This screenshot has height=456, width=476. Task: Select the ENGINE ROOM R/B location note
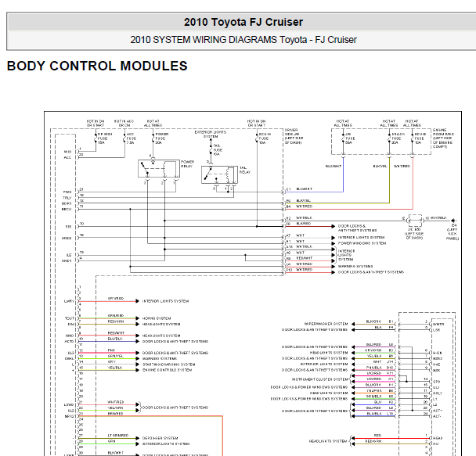click(443, 138)
